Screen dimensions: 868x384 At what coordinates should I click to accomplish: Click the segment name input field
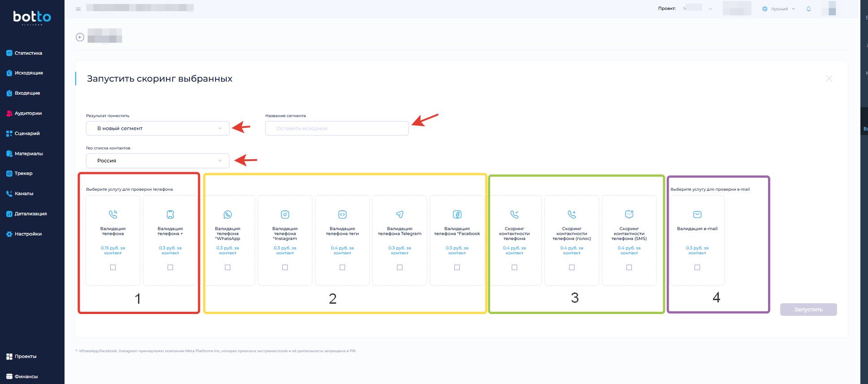tap(337, 128)
